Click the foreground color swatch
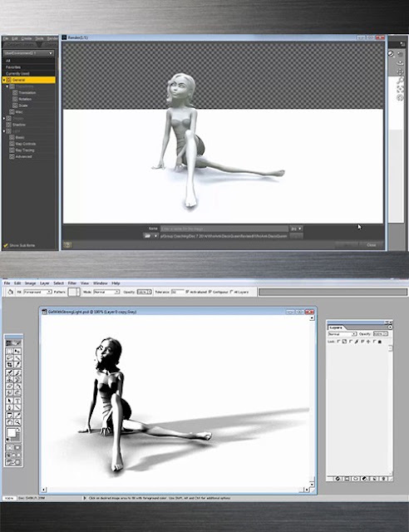The width and height of the screenshot is (409, 532). (x=11, y=433)
